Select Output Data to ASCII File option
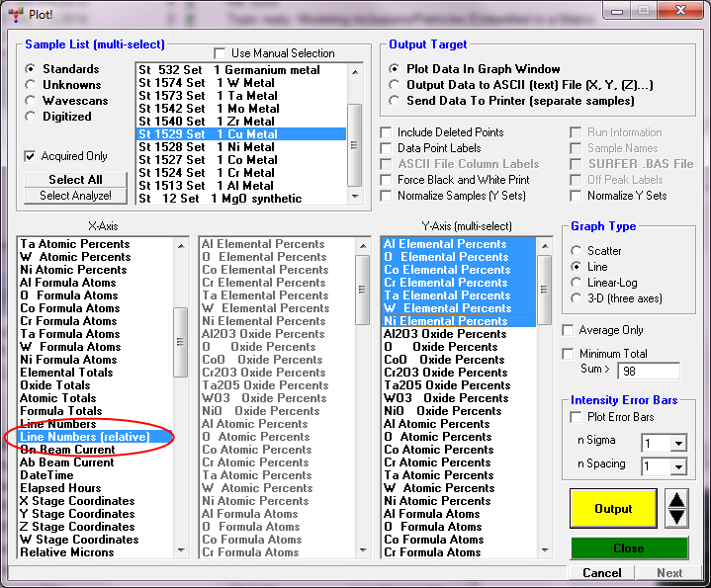The width and height of the screenshot is (711, 588). click(x=396, y=85)
